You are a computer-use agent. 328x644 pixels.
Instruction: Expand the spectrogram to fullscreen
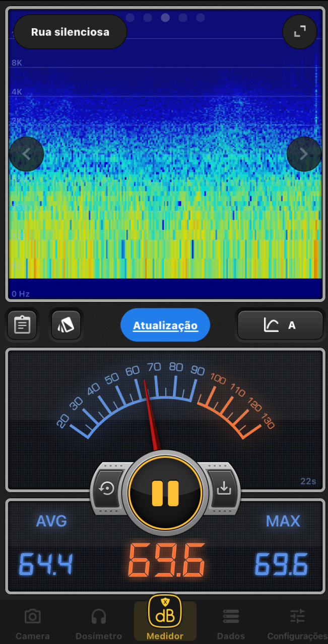coord(300,32)
